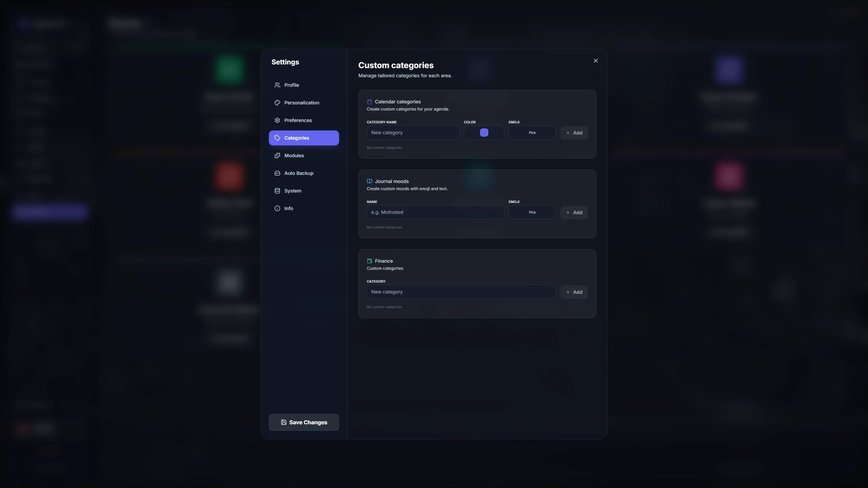Add the Finance custom category
868x488 pixels.
click(574, 292)
